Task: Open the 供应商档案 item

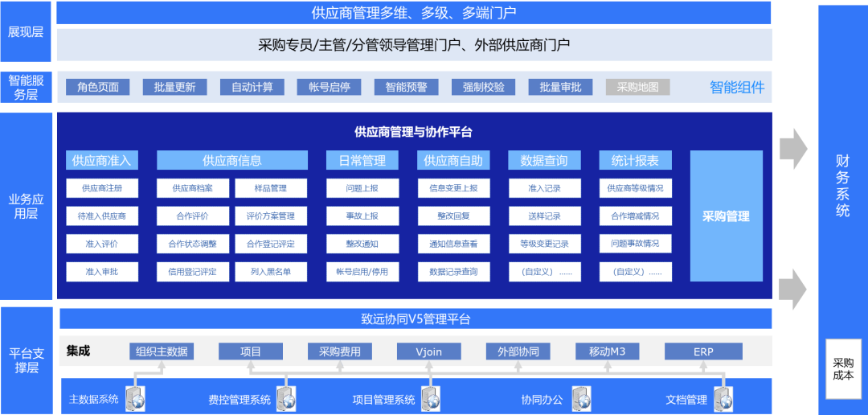Action: coord(193,188)
